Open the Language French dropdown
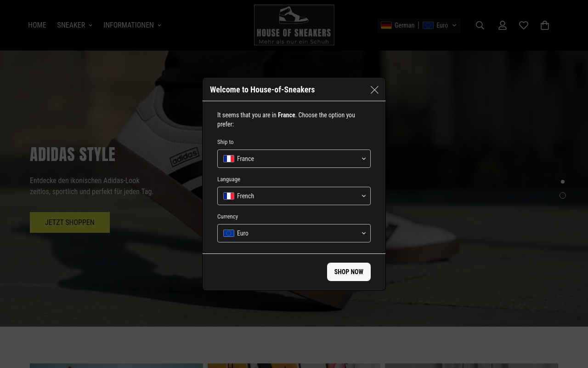588x368 pixels. point(294,196)
